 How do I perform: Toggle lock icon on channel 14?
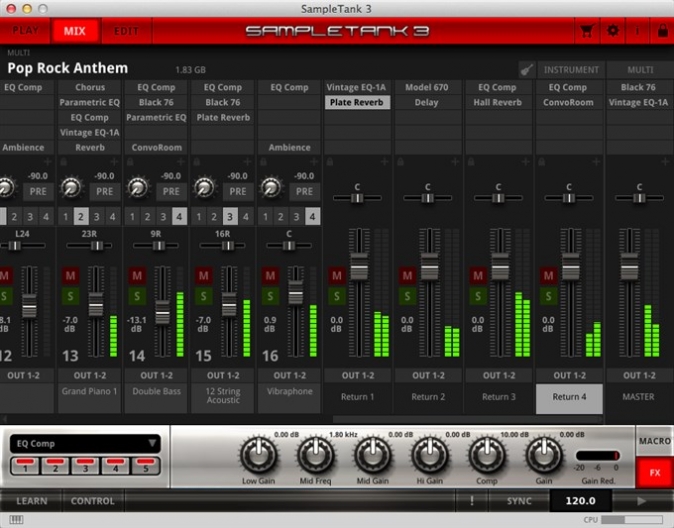click(130, 162)
